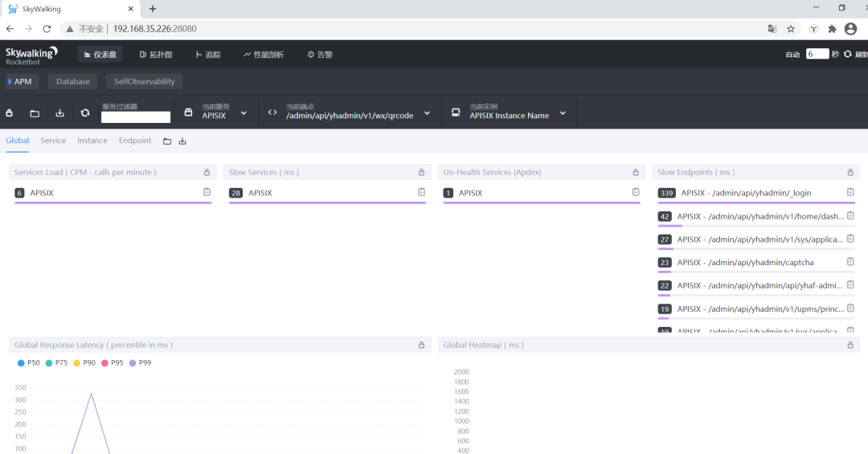Copy APISIX name in Slow Services panel
Image resolution: width=868 pixels, height=454 pixels.
(421, 192)
